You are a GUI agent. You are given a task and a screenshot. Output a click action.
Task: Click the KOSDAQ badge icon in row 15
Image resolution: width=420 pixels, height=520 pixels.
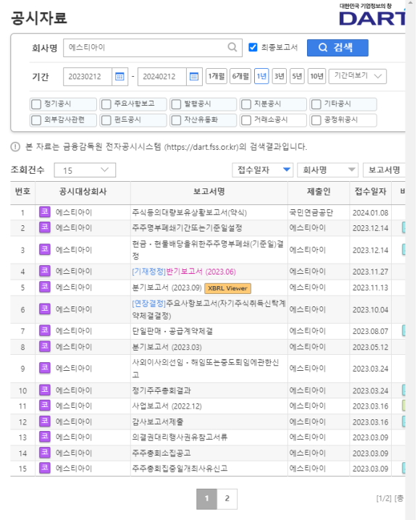click(45, 469)
